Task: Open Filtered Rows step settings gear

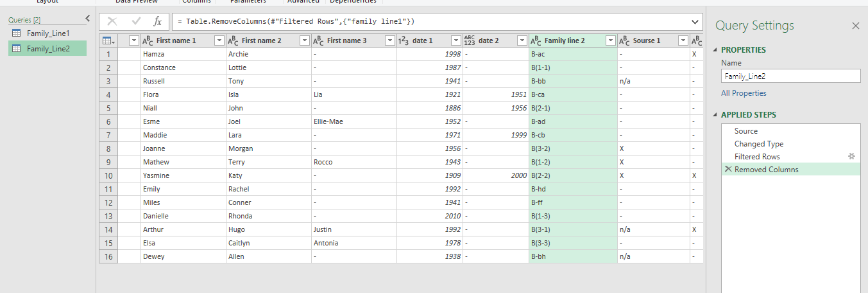Action: [852, 156]
